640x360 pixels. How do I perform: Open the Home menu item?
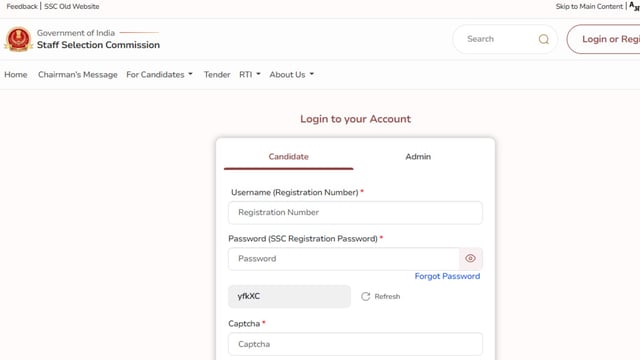[16, 75]
